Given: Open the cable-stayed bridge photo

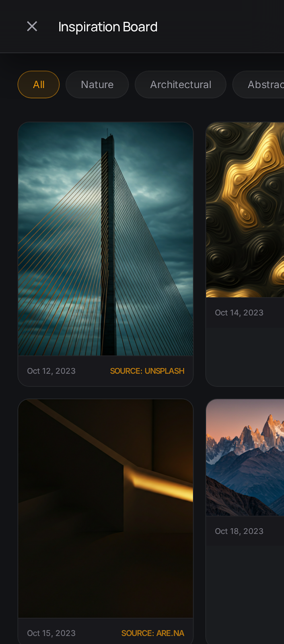Looking at the screenshot, I should click(106, 239).
